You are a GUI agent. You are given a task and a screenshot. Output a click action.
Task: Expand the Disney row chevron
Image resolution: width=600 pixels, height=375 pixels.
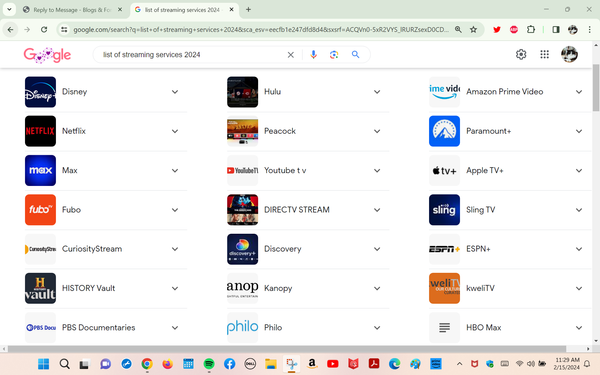(x=175, y=92)
